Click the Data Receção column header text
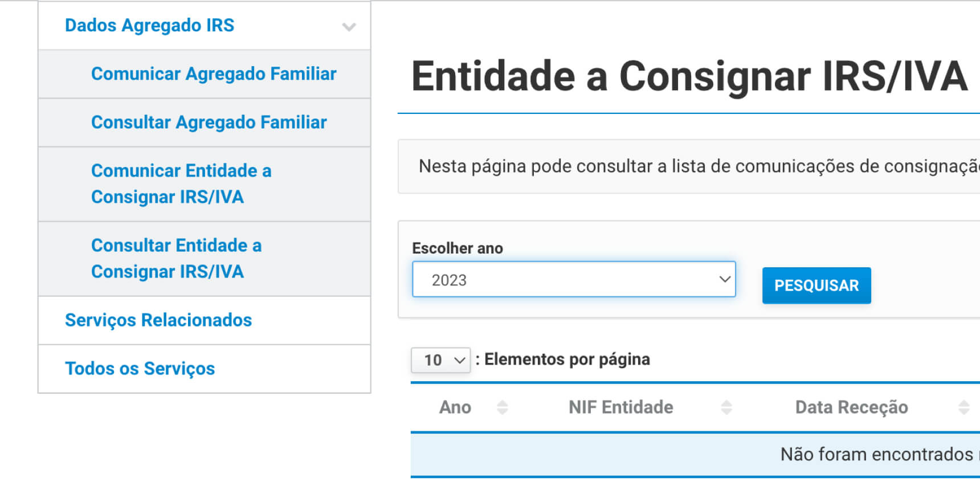 coord(851,407)
